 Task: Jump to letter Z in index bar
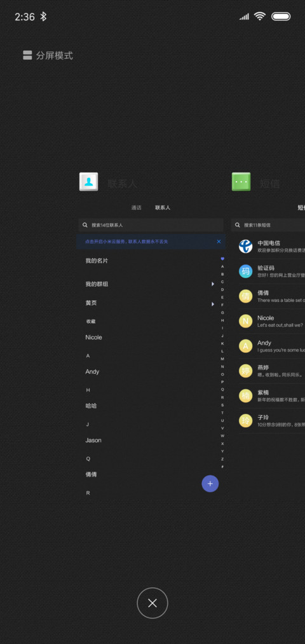coord(222,459)
